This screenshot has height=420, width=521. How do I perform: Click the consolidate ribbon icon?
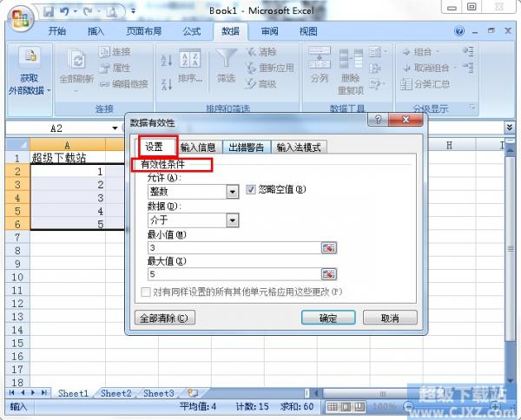[375, 68]
